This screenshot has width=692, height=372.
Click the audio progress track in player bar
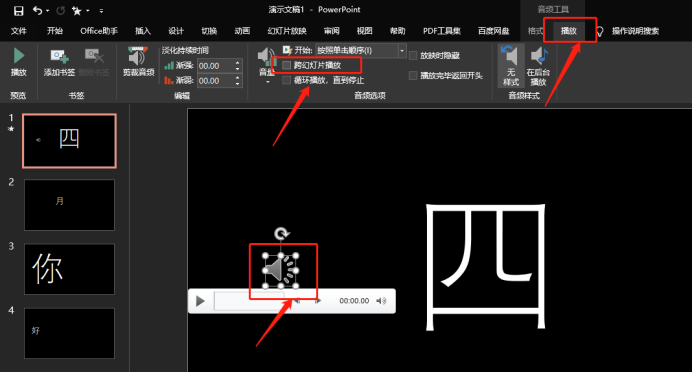250,301
